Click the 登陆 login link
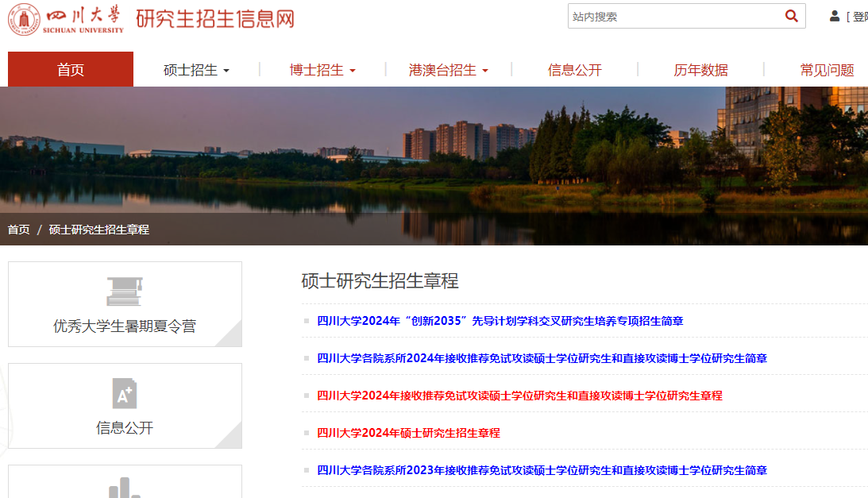Viewport: 868px width, 498px height. 859,15
